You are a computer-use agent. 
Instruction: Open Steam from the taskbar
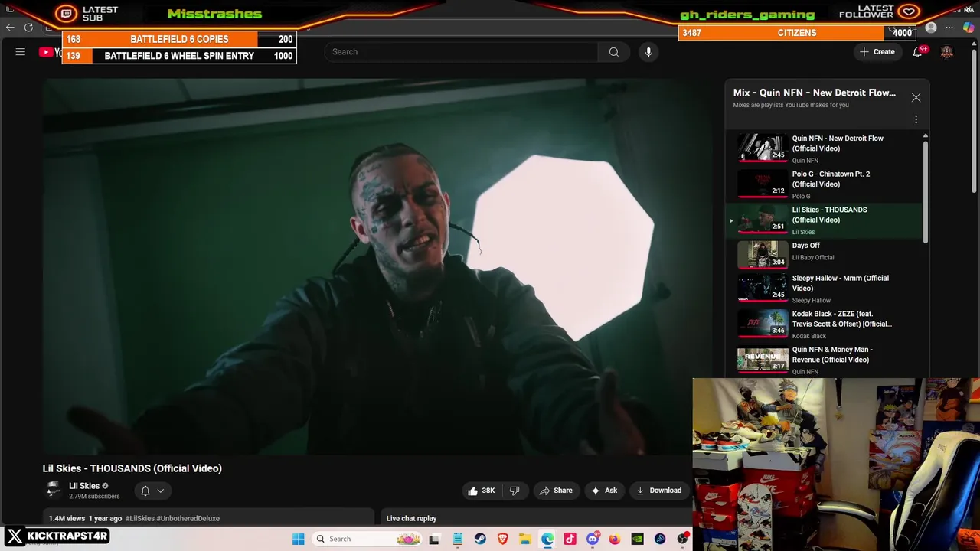pyautogui.click(x=480, y=539)
